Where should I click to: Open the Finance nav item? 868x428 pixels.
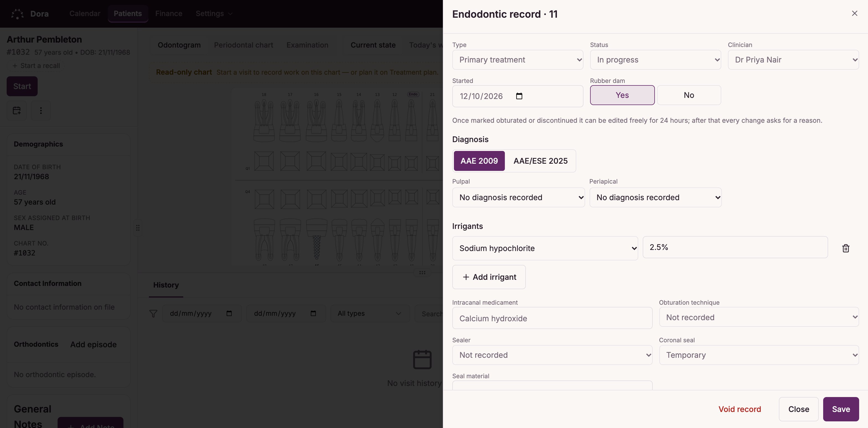point(169,14)
